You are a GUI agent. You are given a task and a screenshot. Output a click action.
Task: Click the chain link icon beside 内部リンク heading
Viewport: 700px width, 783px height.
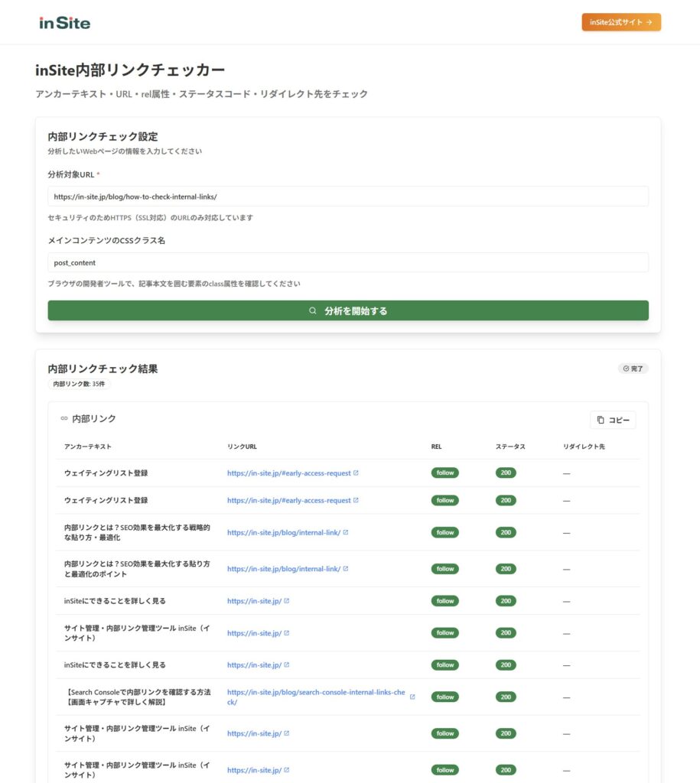coord(63,418)
